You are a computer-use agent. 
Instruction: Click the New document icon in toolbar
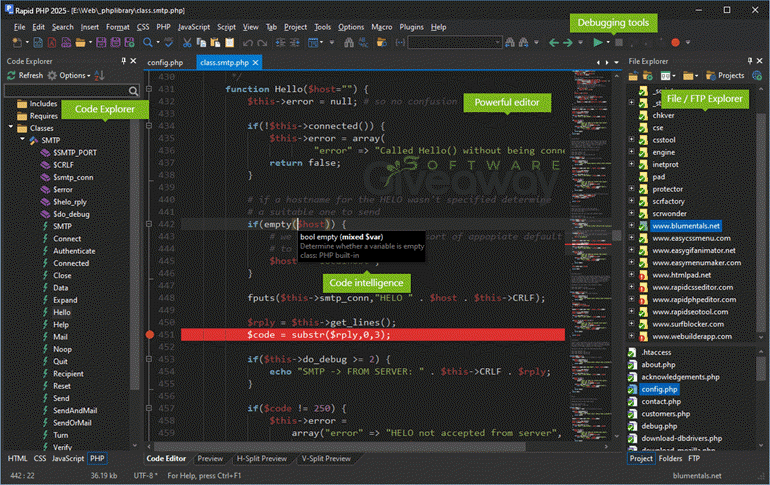click(x=17, y=43)
